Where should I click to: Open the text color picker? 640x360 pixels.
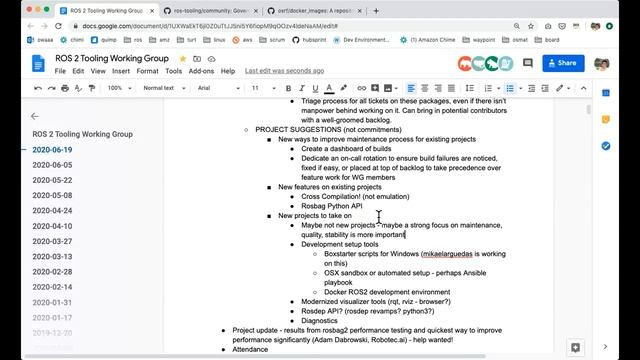(329, 88)
